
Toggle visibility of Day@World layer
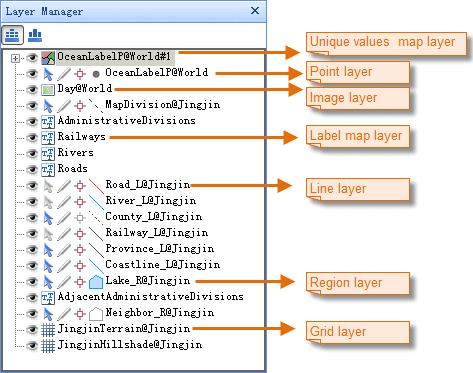pos(32,89)
